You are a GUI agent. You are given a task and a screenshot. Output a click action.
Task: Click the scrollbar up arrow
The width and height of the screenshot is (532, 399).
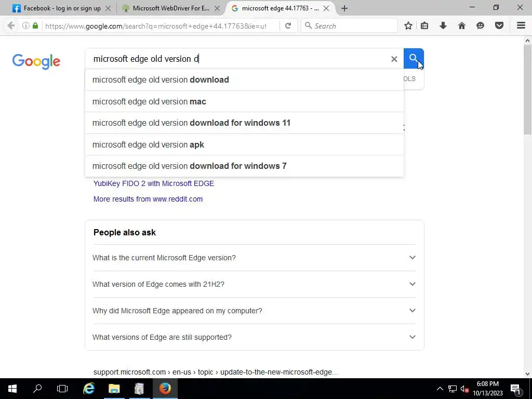[527, 41]
